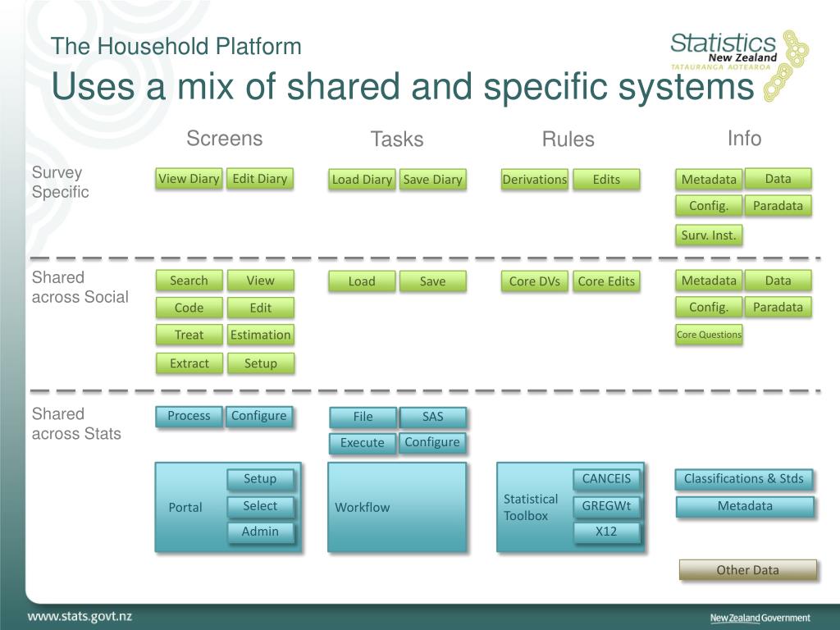
Task: Select X12 in the Statistical Toolbox
Action: 606,532
